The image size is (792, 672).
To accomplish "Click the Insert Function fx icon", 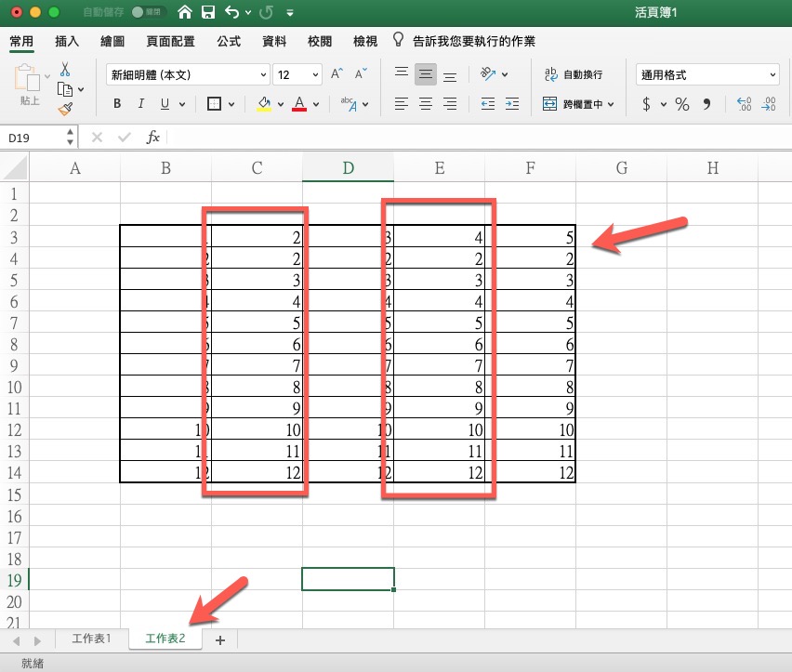I will [152, 138].
